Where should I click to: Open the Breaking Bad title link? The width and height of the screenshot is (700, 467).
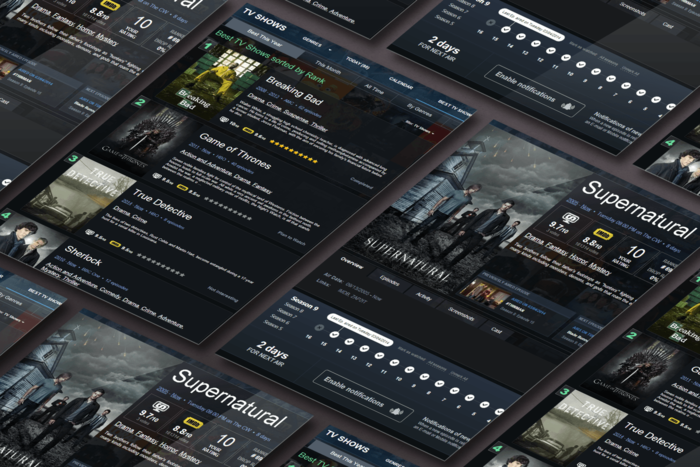click(294, 90)
